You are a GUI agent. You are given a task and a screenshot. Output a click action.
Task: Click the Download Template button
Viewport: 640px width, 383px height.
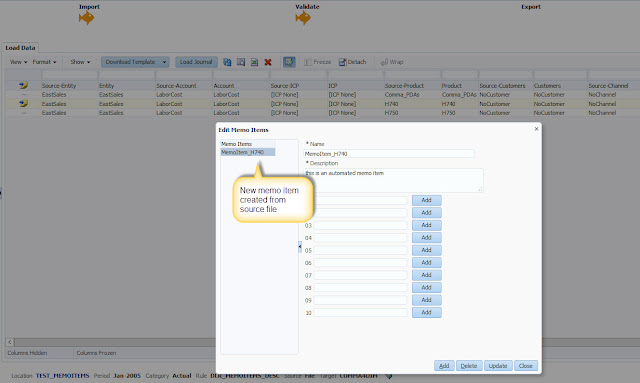[130, 62]
